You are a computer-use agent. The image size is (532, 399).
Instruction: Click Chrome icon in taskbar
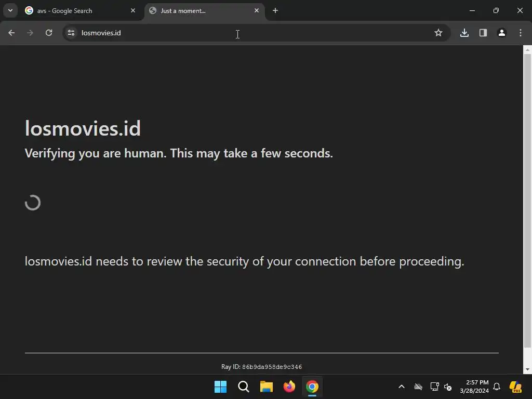point(312,387)
